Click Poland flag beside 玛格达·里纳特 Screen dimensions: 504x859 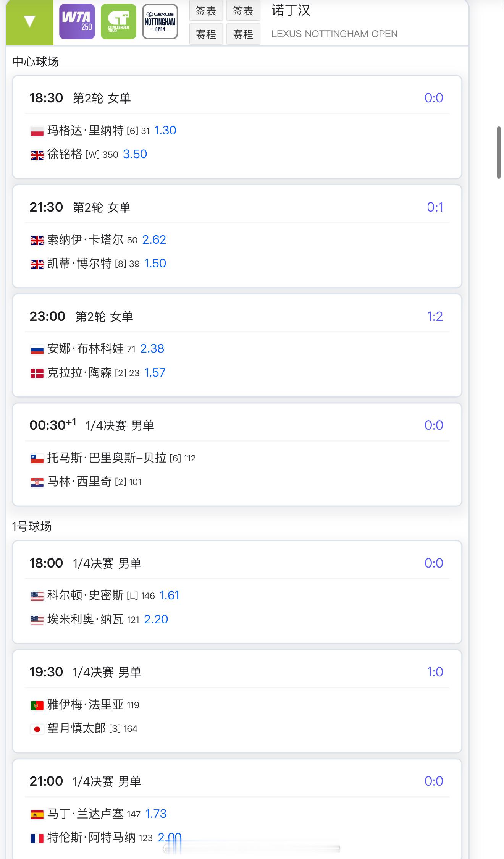tap(37, 131)
